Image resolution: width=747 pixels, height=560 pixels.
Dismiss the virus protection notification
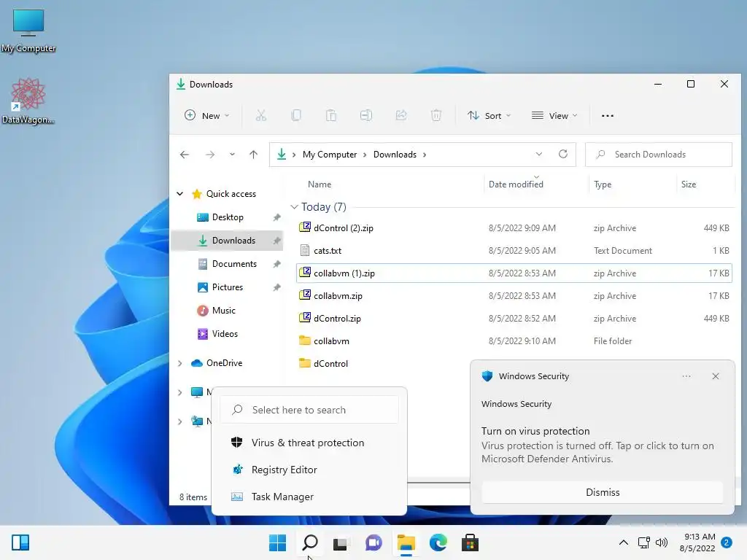[603, 492]
